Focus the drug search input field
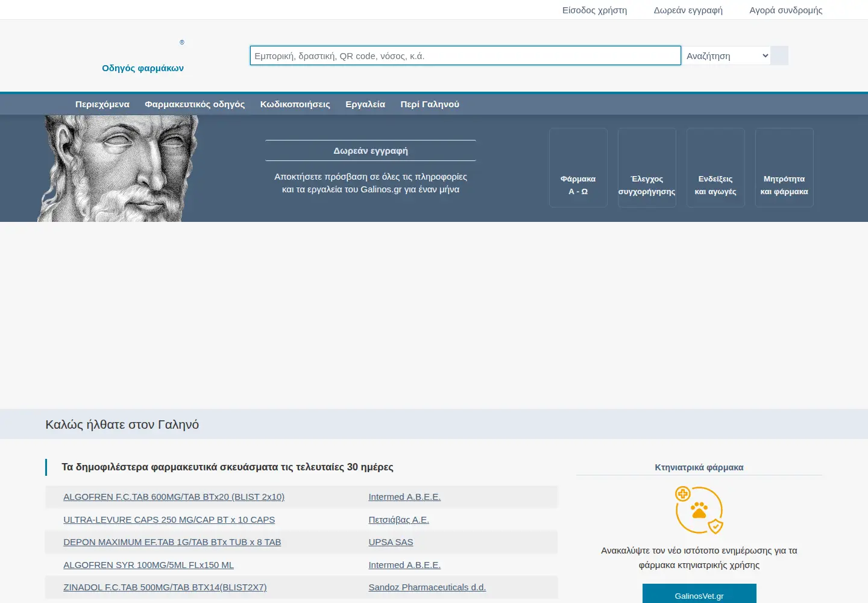The image size is (868, 603). [465, 55]
